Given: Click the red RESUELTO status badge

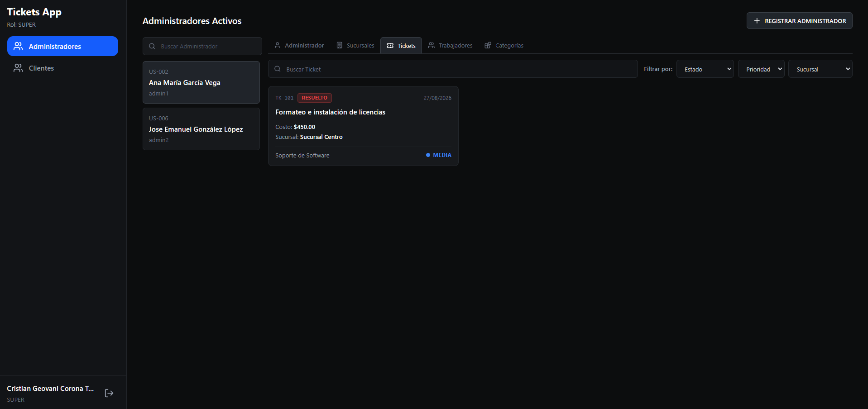Looking at the screenshot, I should pos(315,98).
